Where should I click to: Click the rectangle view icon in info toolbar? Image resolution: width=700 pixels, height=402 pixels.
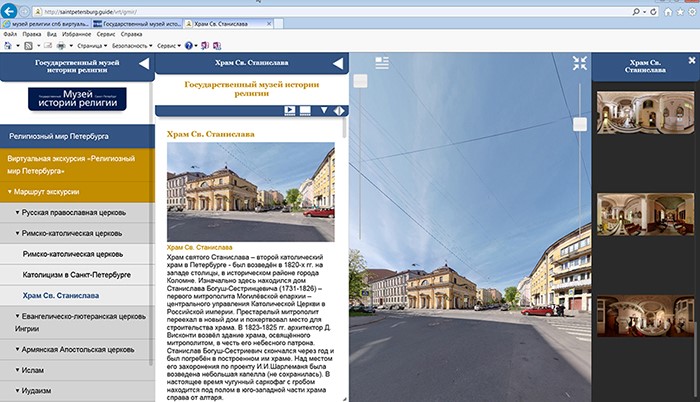(306, 110)
